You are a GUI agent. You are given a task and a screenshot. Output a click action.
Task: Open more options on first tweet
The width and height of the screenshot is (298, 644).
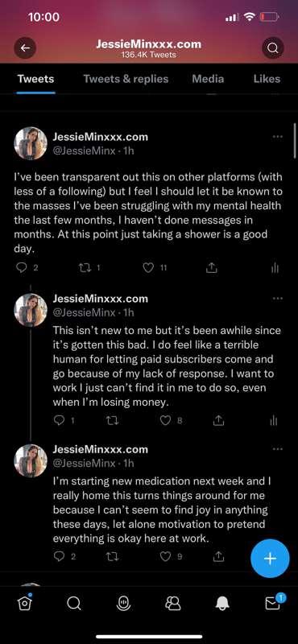pos(277,137)
